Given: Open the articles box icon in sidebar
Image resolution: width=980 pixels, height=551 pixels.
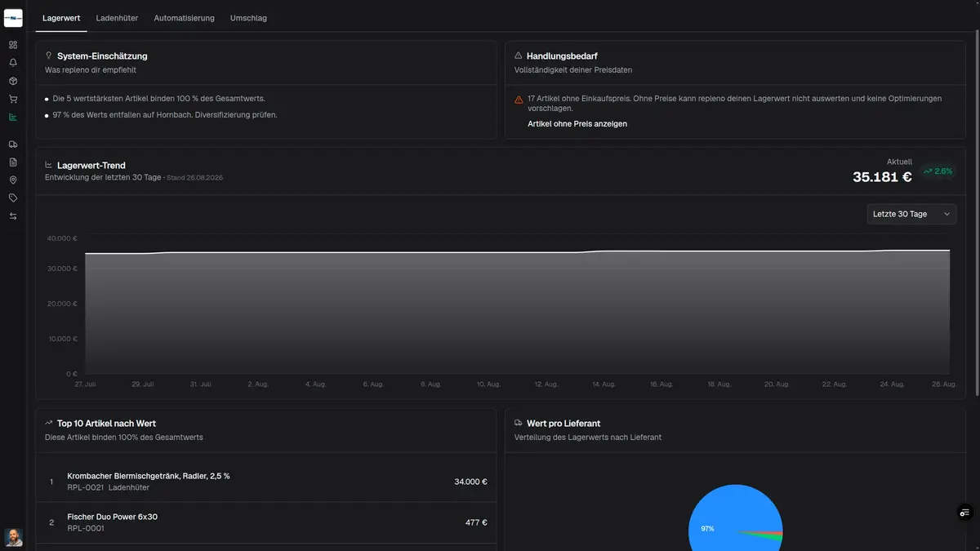Looking at the screenshot, I should coord(13,81).
